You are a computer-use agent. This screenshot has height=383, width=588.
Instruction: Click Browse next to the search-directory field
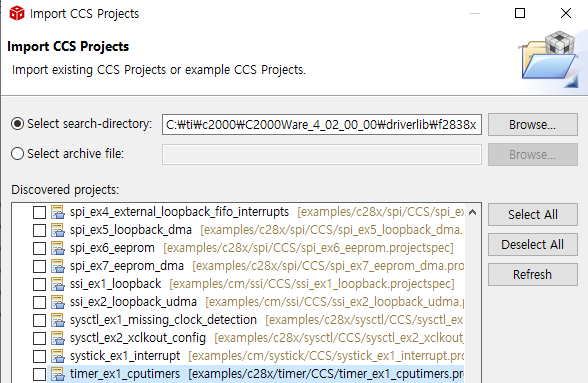(532, 125)
